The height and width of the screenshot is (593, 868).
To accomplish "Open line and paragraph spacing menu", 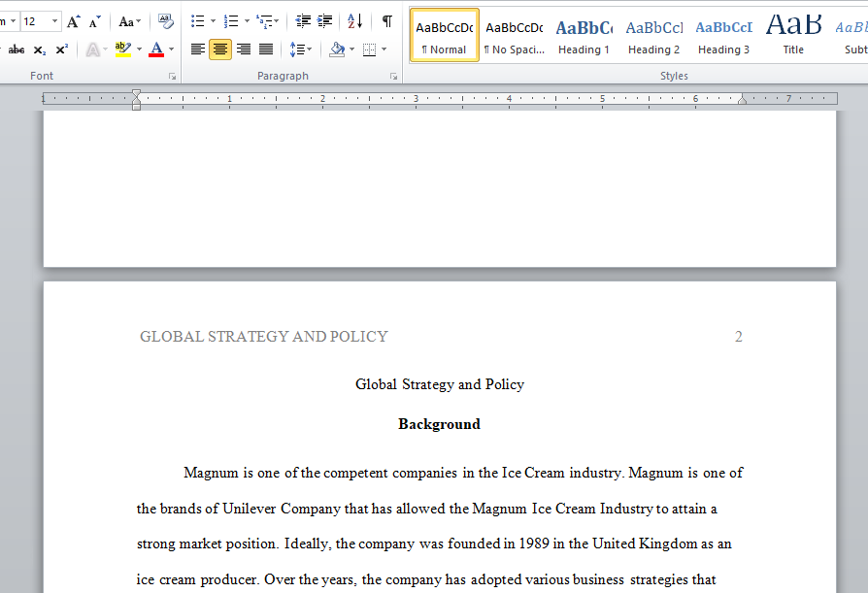I will point(301,49).
